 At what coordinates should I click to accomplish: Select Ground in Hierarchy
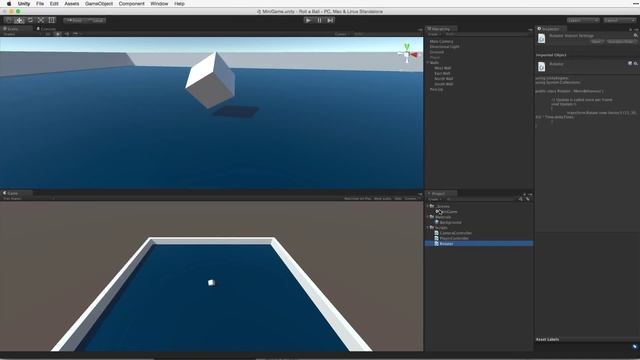436,52
